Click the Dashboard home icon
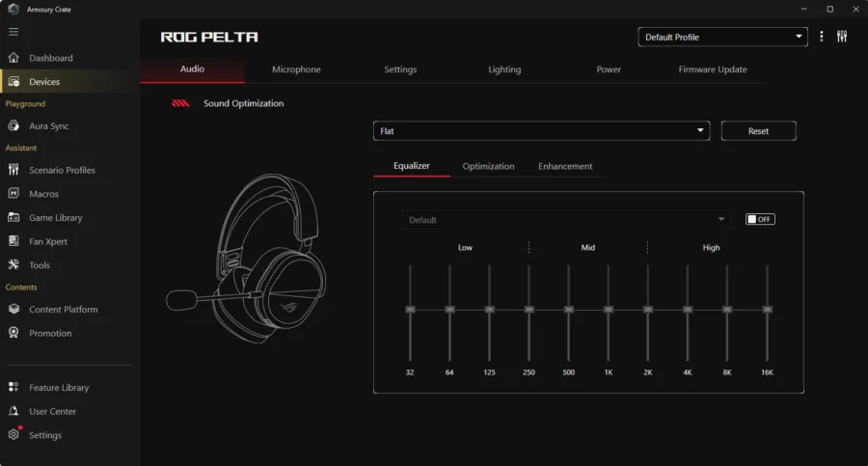868x466 pixels. [14, 58]
